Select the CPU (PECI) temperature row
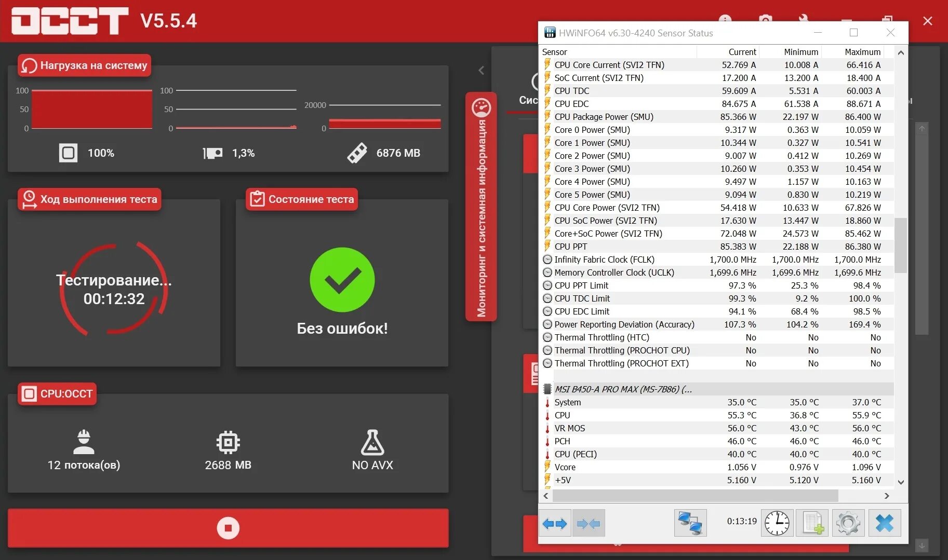 click(717, 454)
